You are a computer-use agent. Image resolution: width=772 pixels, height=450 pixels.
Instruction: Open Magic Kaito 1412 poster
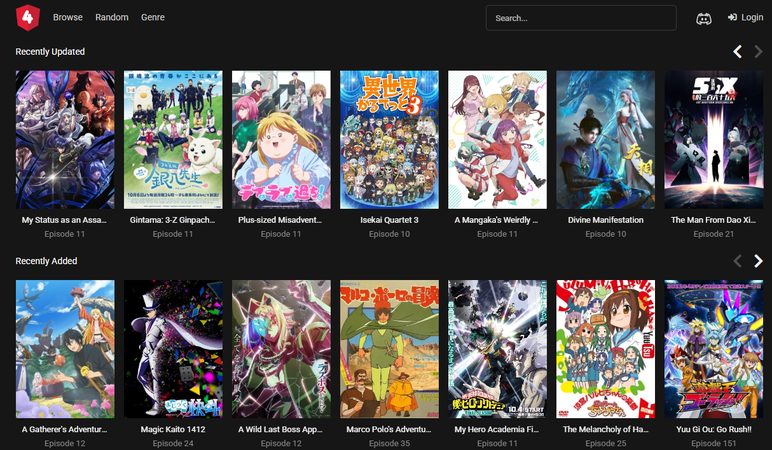pyautogui.click(x=173, y=349)
